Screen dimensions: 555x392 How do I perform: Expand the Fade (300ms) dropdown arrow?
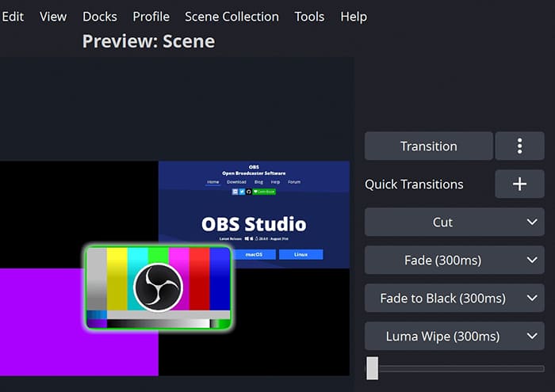click(x=532, y=261)
